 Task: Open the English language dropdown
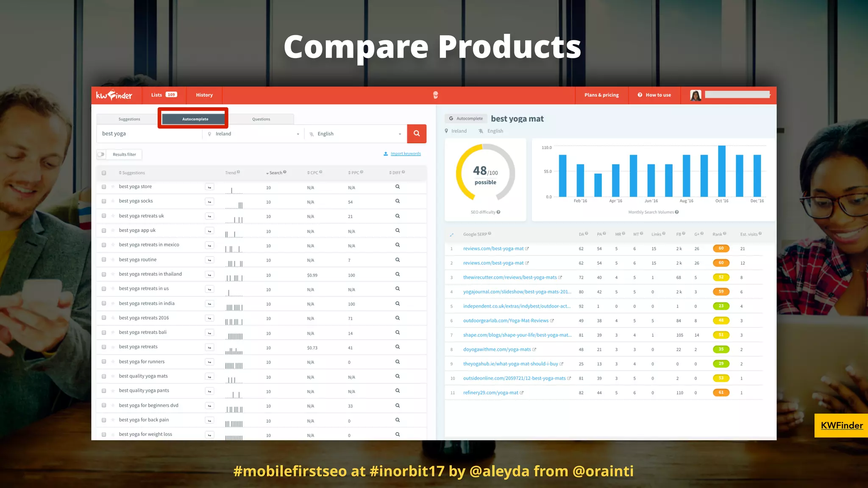pyautogui.click(x=355, y=134)
